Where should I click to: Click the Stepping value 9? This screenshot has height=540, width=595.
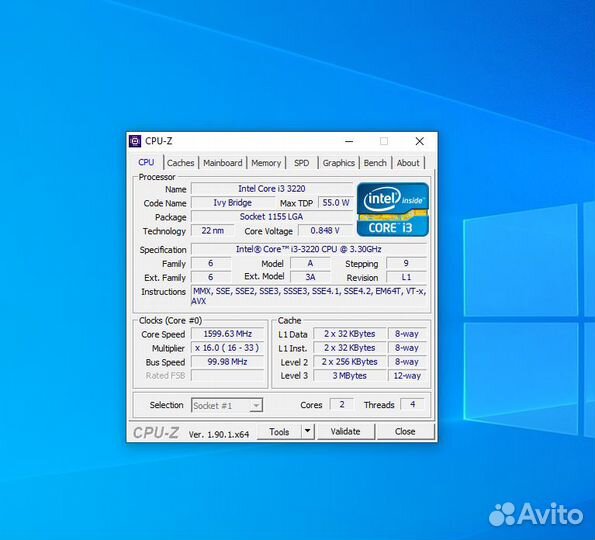[406, 263]
